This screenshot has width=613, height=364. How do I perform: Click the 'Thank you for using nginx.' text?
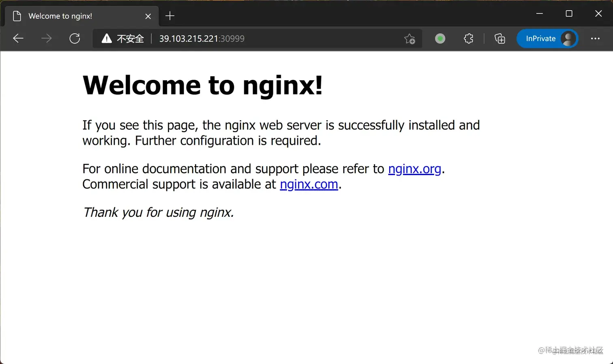click(158, 212)
